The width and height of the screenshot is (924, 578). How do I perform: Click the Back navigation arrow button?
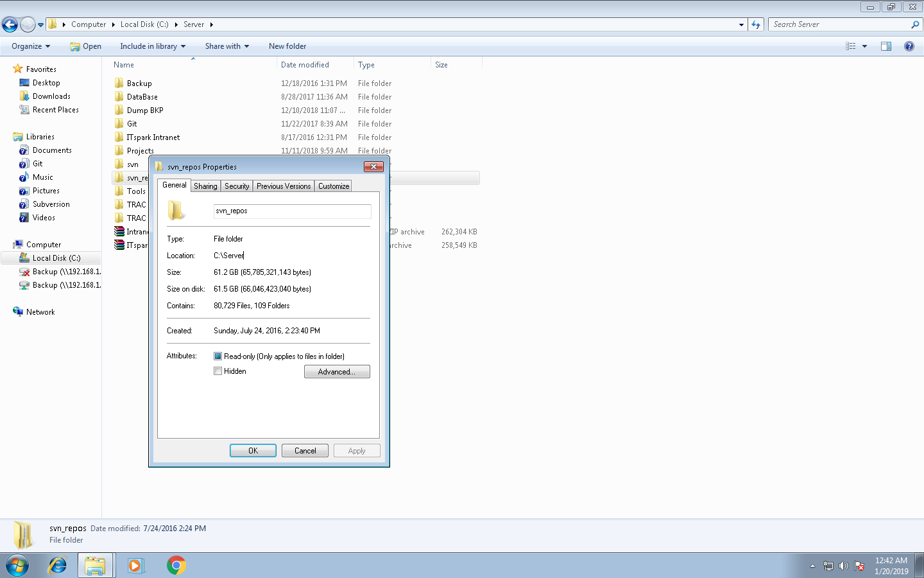(x=10, y=25)
